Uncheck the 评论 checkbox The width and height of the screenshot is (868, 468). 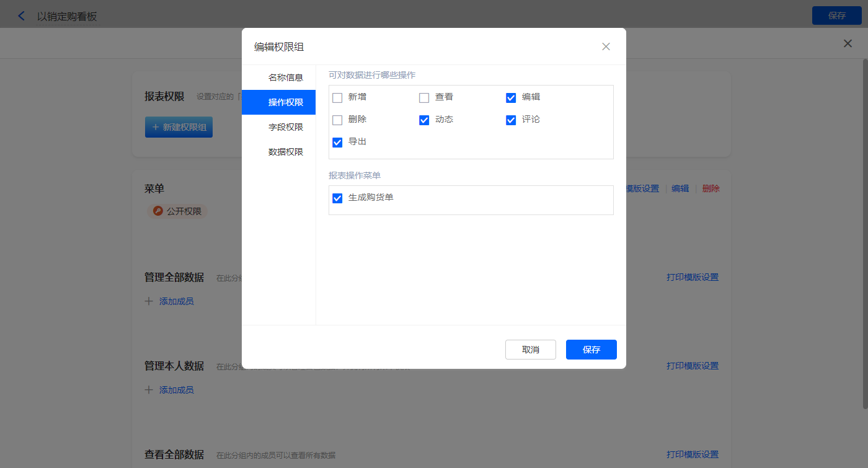pos(511,120)
